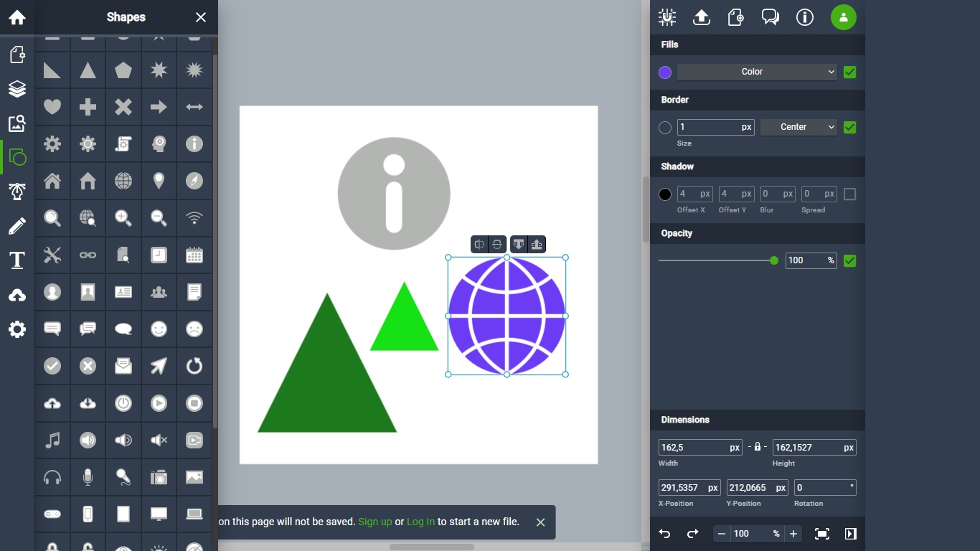Open the fill type Color dropdown
Screen dimensions: 980x551
(757, 72)
